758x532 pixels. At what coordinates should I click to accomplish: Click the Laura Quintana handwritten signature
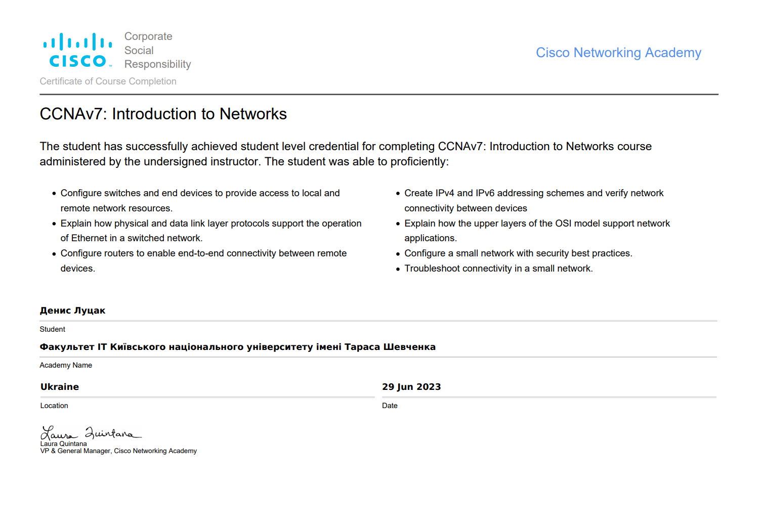90,433
